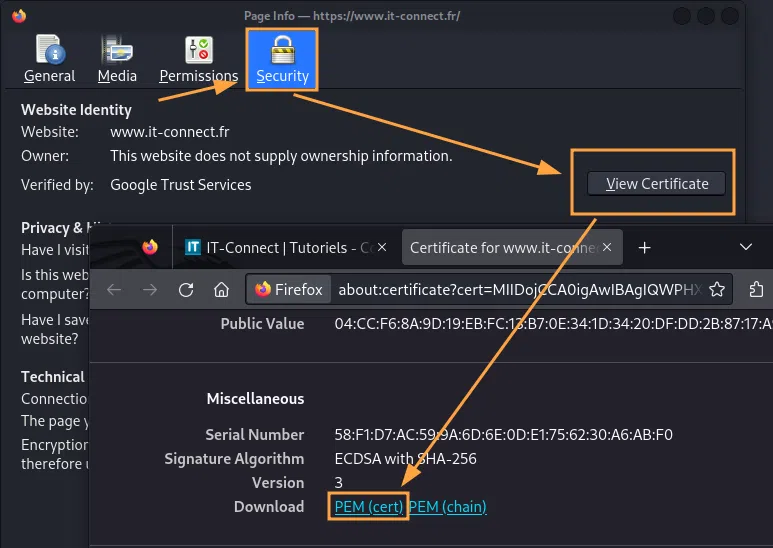This screenshot has width=773, height=548.
Task: Go forward to the next page
Action: tap(149, 290)
